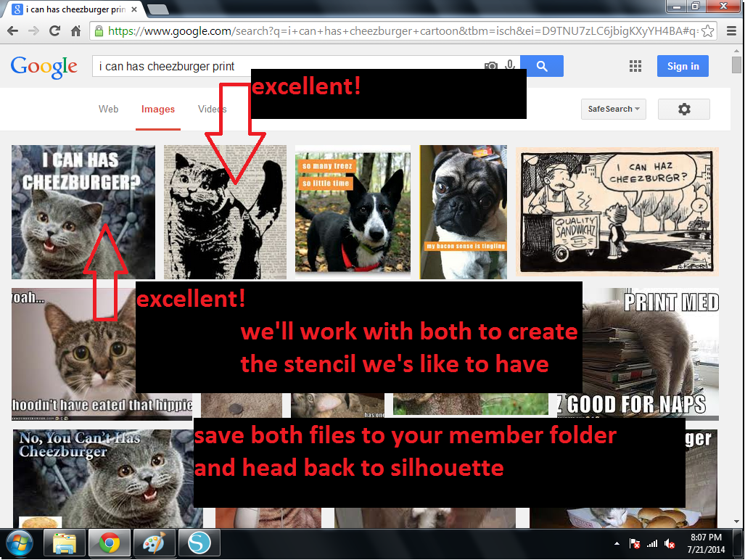Run the search with the magnifier button
The height and width of the screenshot is (560, 745).
coord(542,66)
